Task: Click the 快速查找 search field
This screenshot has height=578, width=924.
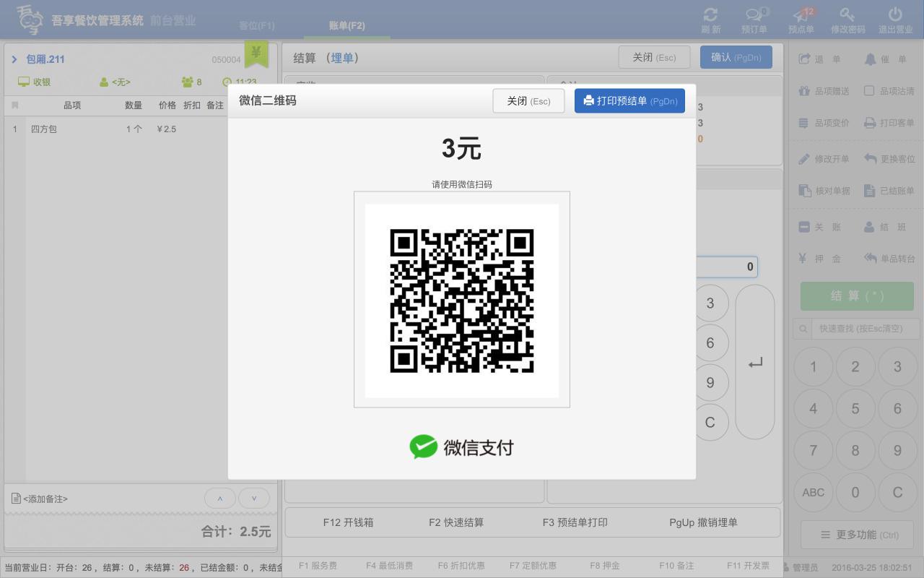Action: pyautogui.click(x=865, y=329)
